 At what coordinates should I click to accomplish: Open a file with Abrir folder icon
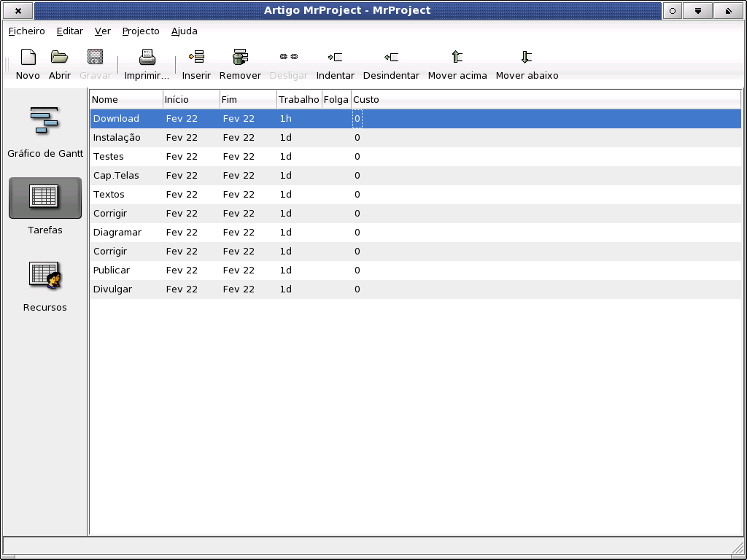point(60,64)
